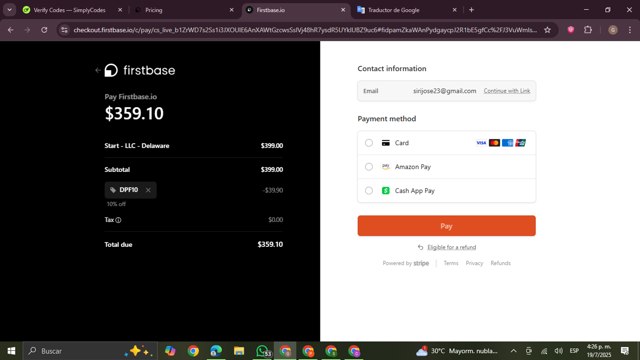This screenshot has height=360, width=640.
Task: Click the DPF10 coupon tag icon
Action: point(113,190)
